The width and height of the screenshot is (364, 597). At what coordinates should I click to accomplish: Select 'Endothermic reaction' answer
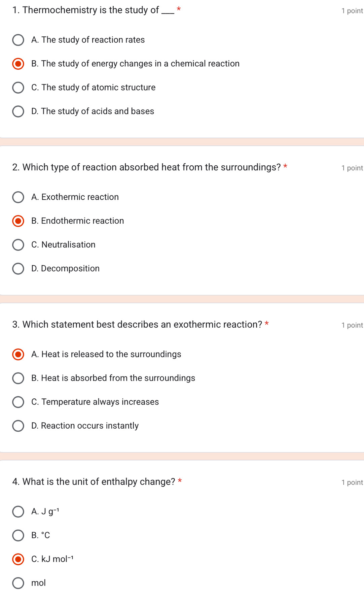coord(18,221)
